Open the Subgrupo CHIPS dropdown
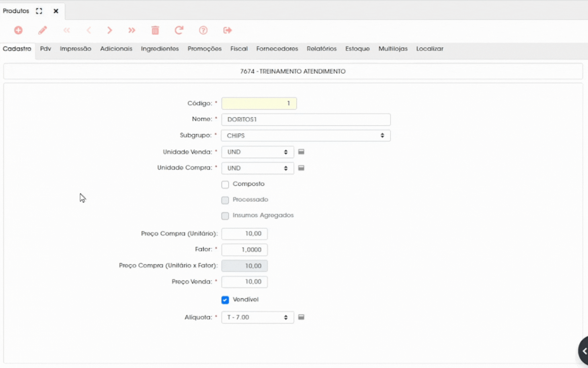The image size is (588, 368). coord(306,136)
